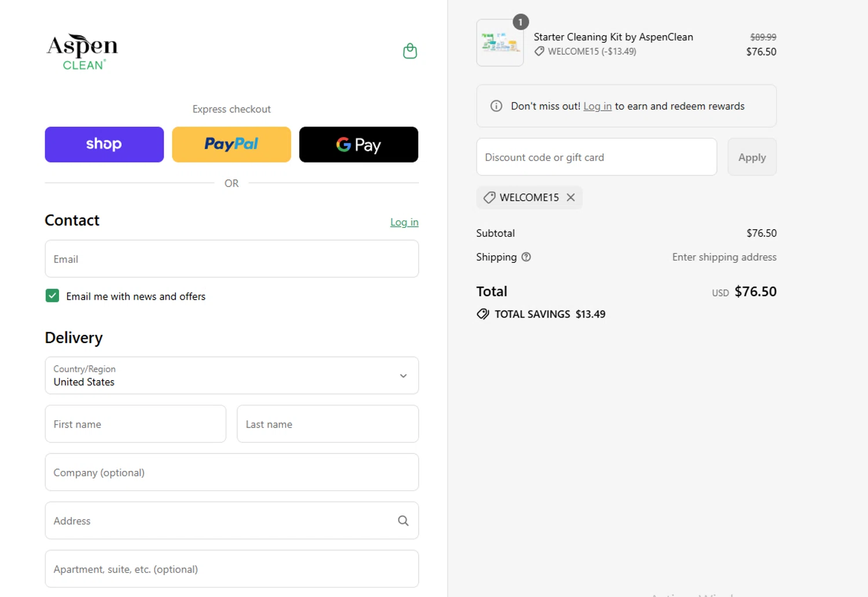Image resolution: width=868 pixels, height=597 pixels.
Task: Click the Starter Cleaning Kit product thumbnail
Action: 500,43
